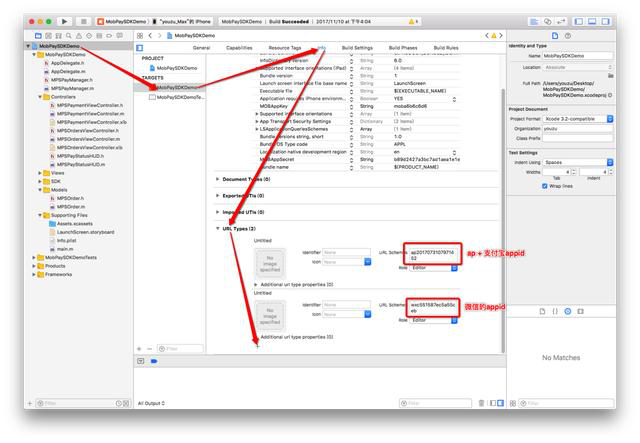Toggle the Wrap lines checkbox
Screen dimensions: 640x443
click(544, 186)
